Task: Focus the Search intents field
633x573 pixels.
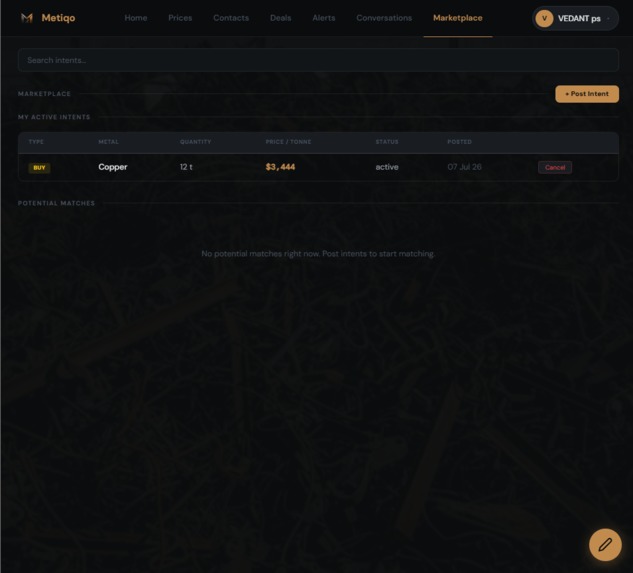Action: click(x=318, y=60)
